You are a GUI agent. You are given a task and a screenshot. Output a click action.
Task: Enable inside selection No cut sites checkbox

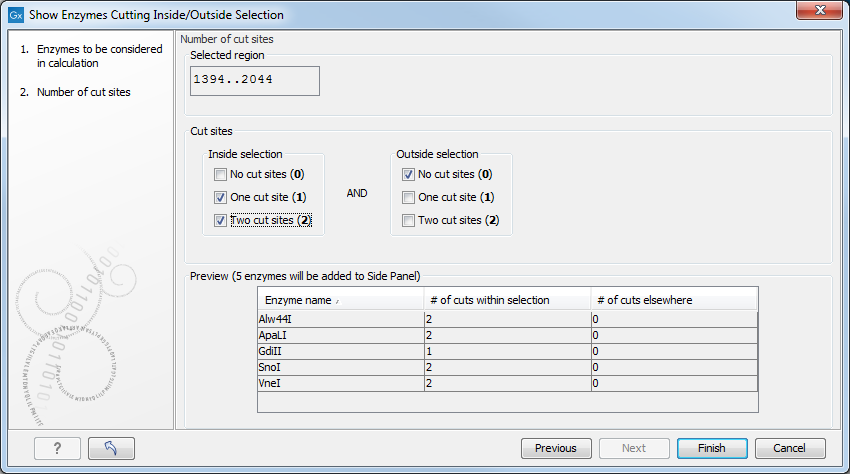220,174
